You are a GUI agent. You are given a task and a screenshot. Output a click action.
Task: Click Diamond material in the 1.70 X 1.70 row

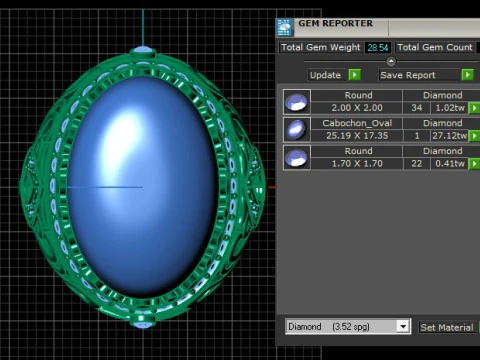pos(442,151)
